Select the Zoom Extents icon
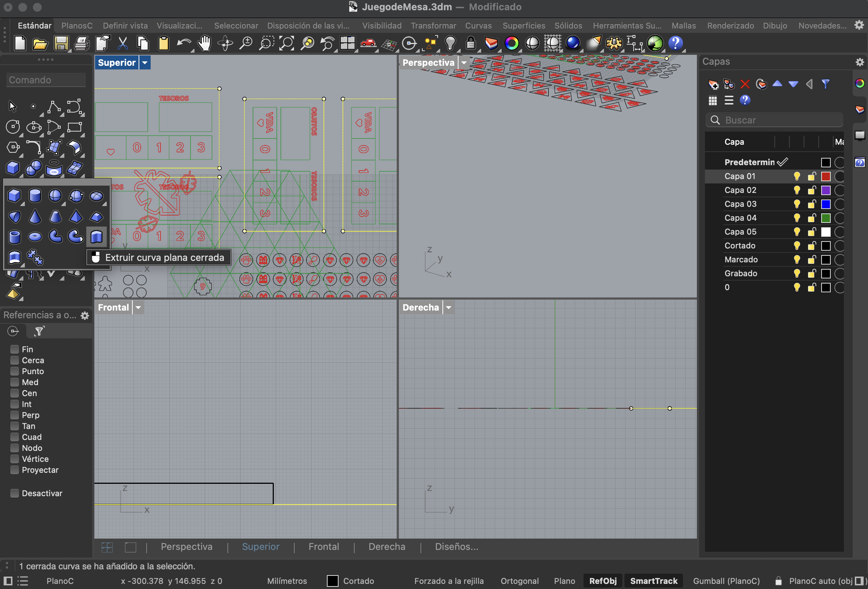This screenshot has height=589, width=868. point(287,43)
